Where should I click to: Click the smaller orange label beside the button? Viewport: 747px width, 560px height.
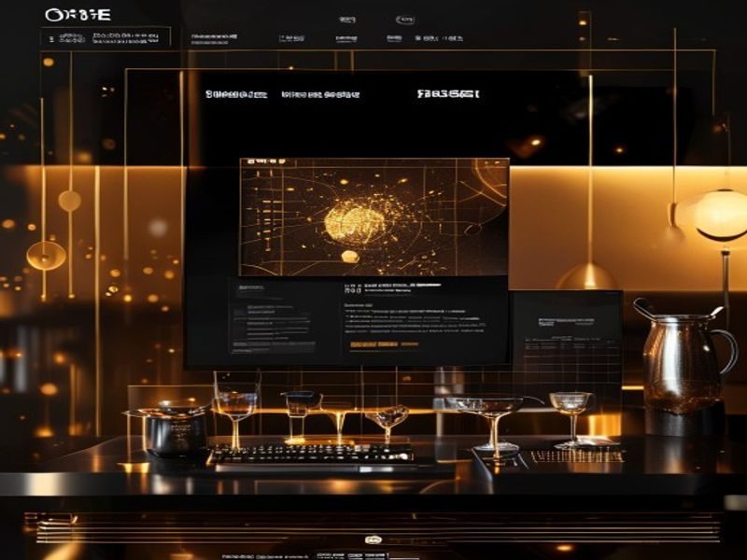(x=410, y=343)
